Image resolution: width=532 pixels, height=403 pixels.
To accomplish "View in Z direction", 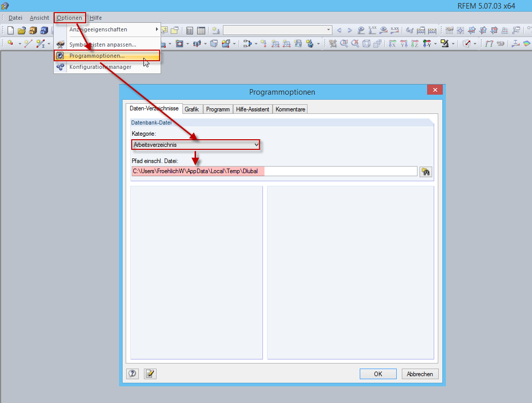I will [415, 44].
